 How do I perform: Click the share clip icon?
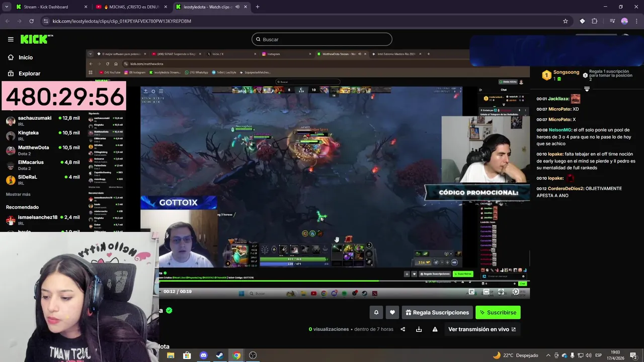(403, 329)
